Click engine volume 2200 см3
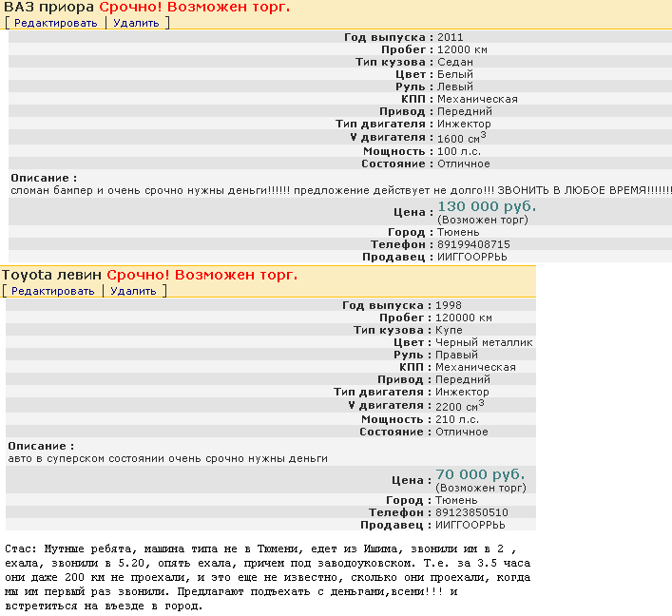The width and height of the screenshot is (672, 616). tap(460, 406)
